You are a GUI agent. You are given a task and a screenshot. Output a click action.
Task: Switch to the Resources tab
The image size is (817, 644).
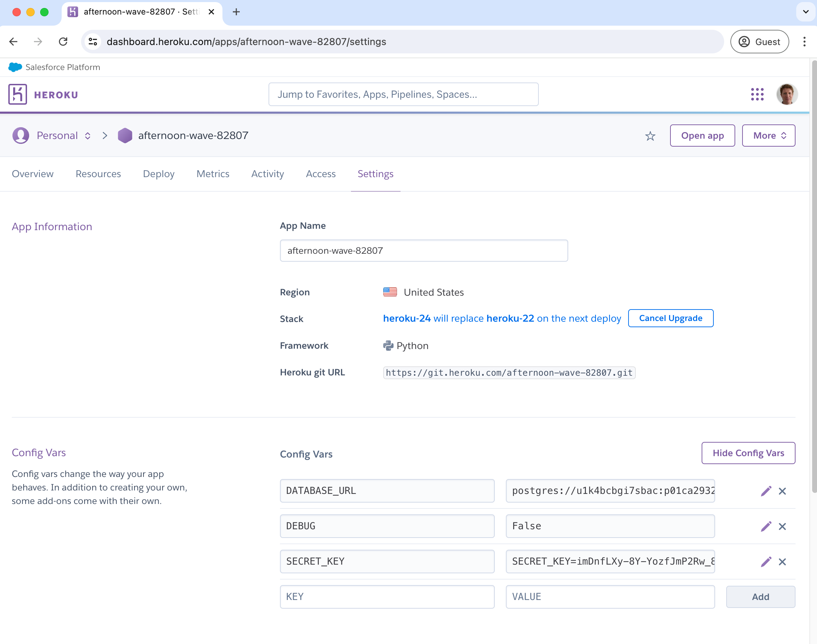coord(98,174)
